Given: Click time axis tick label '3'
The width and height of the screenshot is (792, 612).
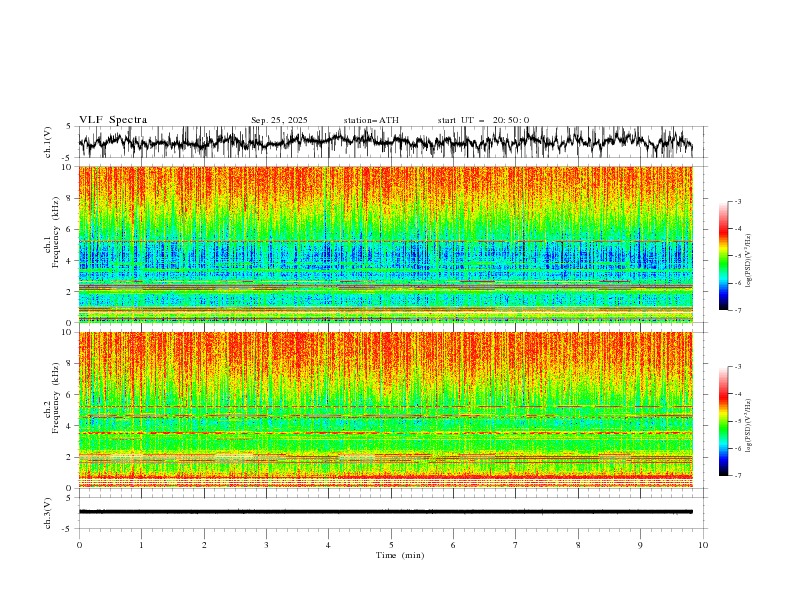Looking at the screenshot, I should pos(266,545).
